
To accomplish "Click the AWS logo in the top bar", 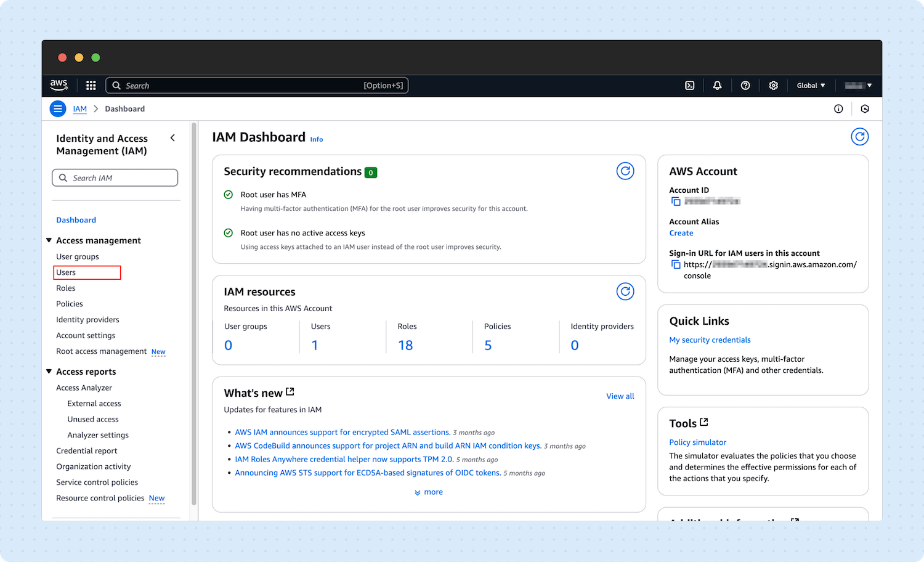I will pos(59,85).
